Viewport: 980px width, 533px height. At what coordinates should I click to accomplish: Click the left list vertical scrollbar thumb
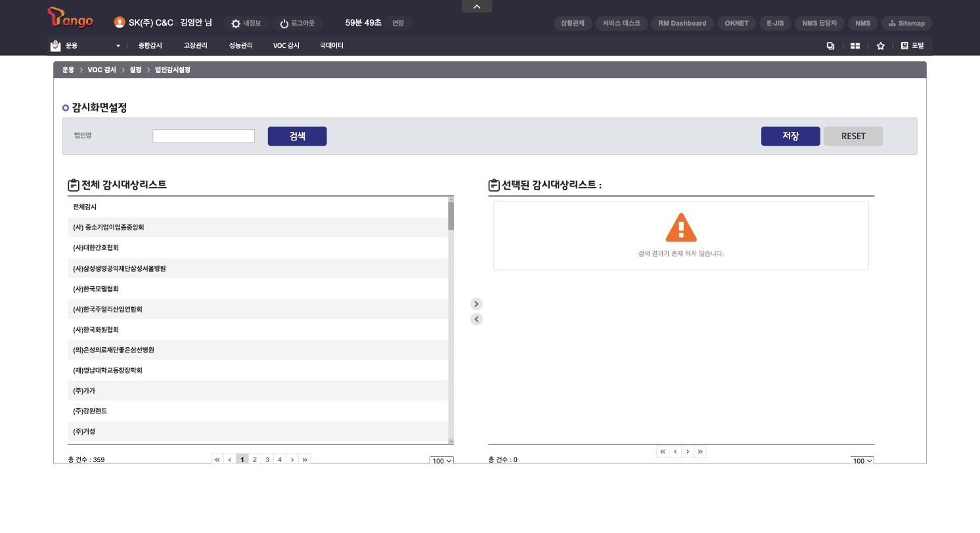pos(451,216)
